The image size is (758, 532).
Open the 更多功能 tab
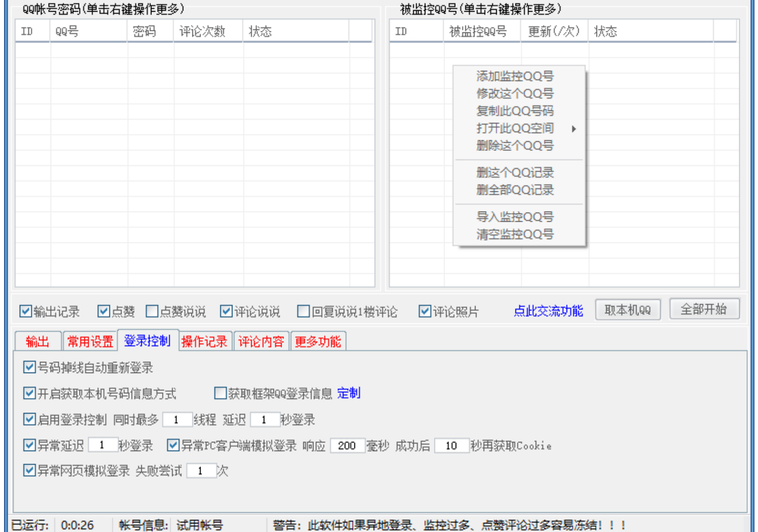click(x=318, y=341)
